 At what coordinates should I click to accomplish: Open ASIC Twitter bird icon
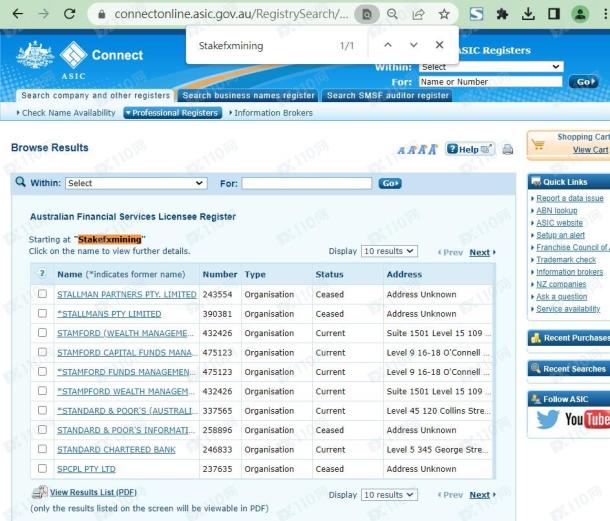(x=548, y=419)
